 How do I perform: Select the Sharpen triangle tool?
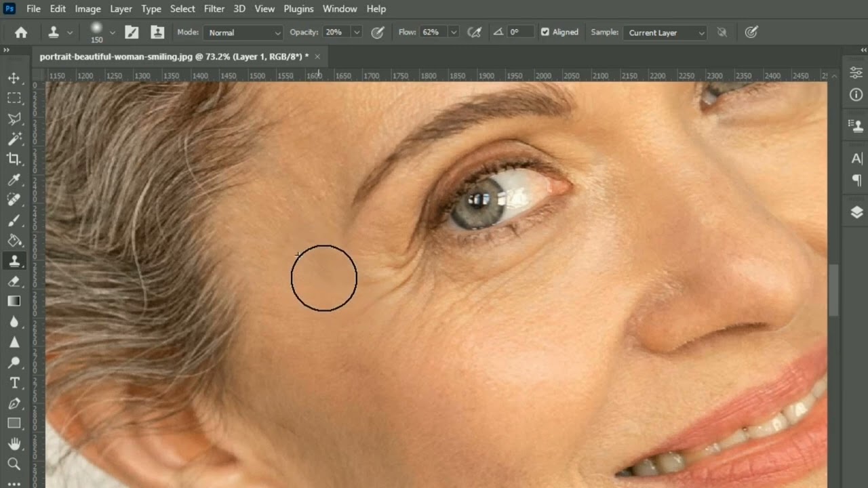[x=14, y=342]
